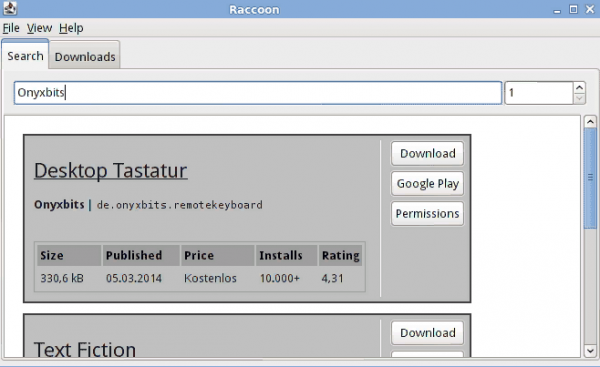Increase the page number with up arrow
This screenshot has height=367, width=600.
coord(579,88)
